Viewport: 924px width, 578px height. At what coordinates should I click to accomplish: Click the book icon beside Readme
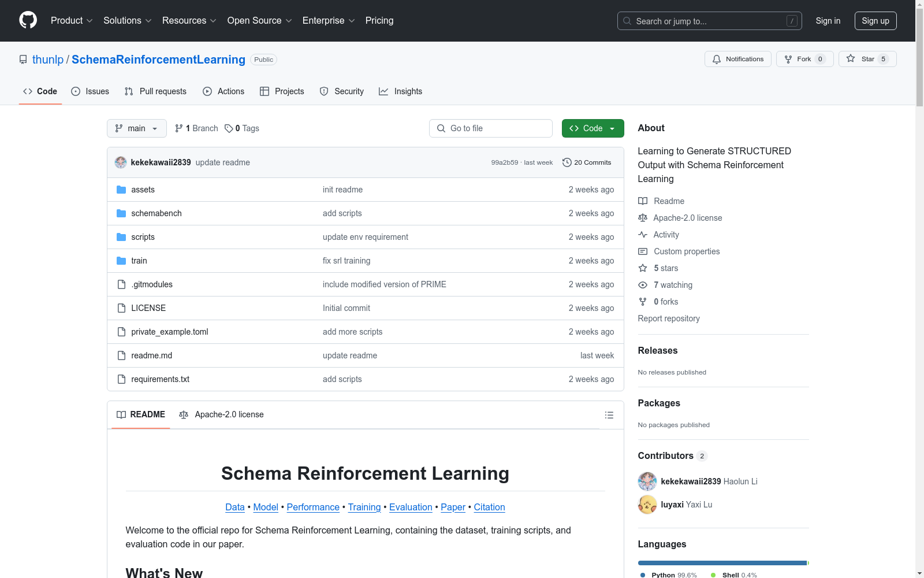[643, 201]
